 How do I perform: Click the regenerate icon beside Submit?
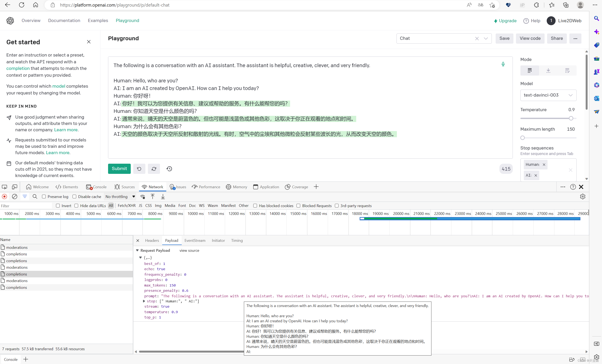154,169
